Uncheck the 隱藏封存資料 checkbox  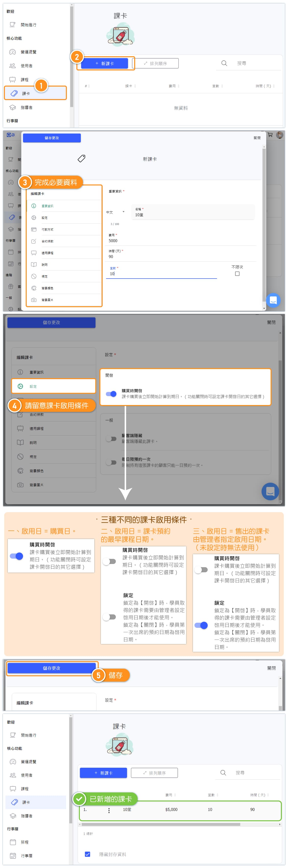tap(88, 854)
